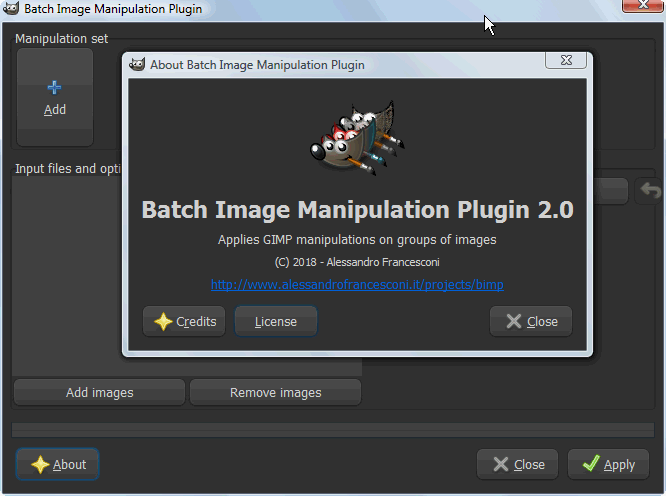666x496 pixels.
Task: Click Wilber icon in main window title bar
Action: point(11,8)
